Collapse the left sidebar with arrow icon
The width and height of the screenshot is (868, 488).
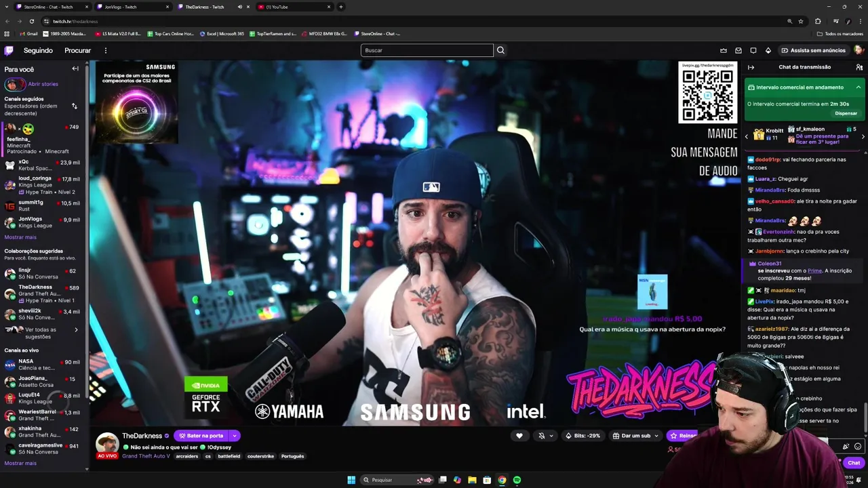(75, 68)
